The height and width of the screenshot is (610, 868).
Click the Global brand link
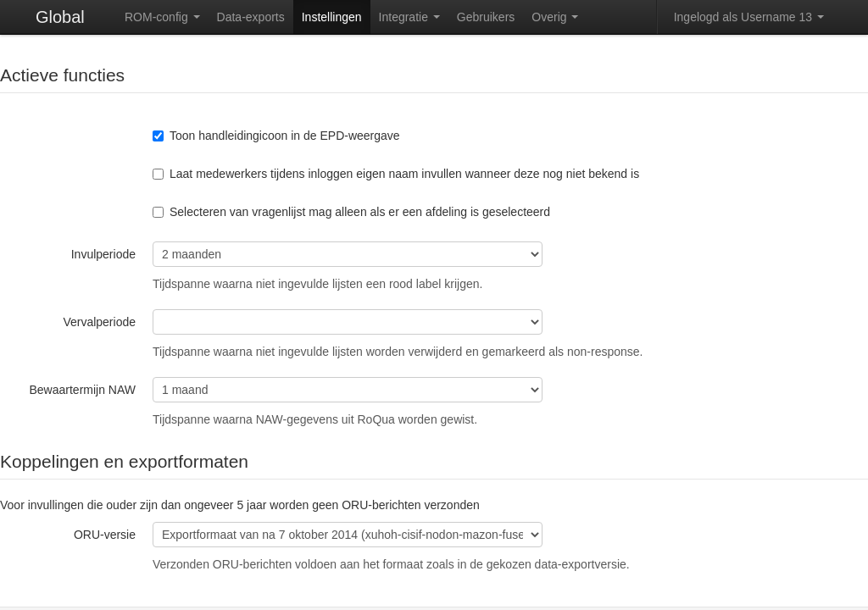[59, 17]
